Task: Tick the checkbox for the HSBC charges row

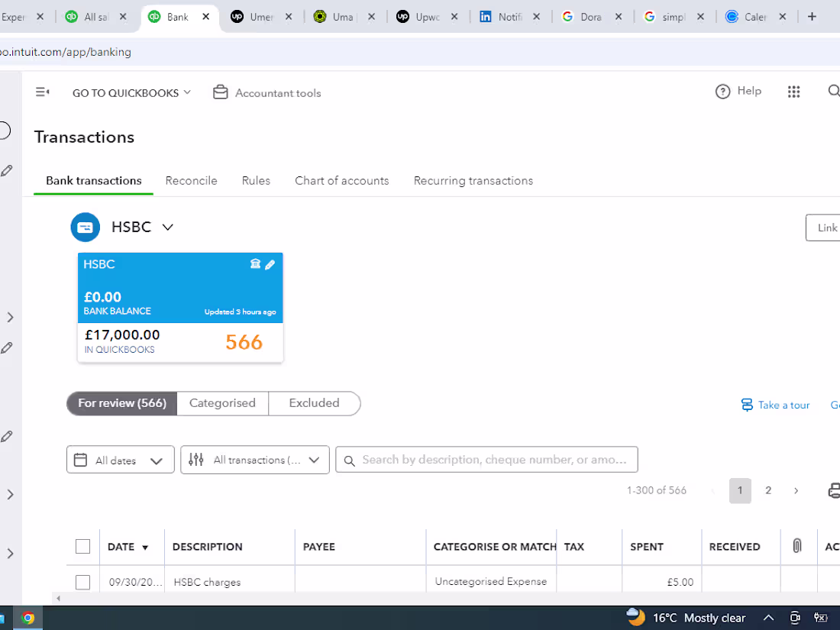Action: (x=82, y=582)
